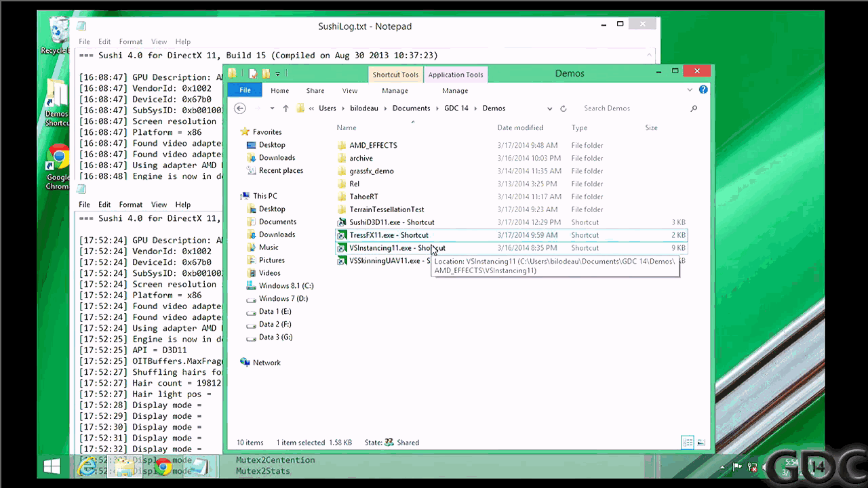Open Google Chrome from the taskbar

[x=161, y=467]
